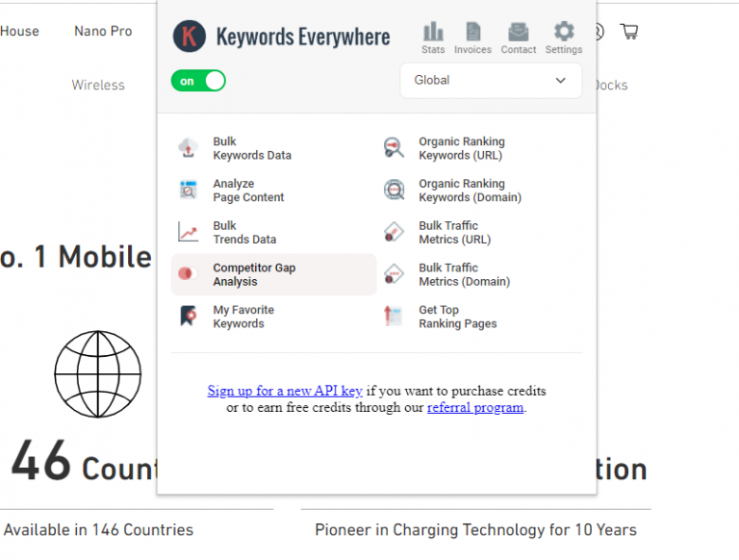Click the Bulk Keywords Data upload icon

click(x=189, y=148)
